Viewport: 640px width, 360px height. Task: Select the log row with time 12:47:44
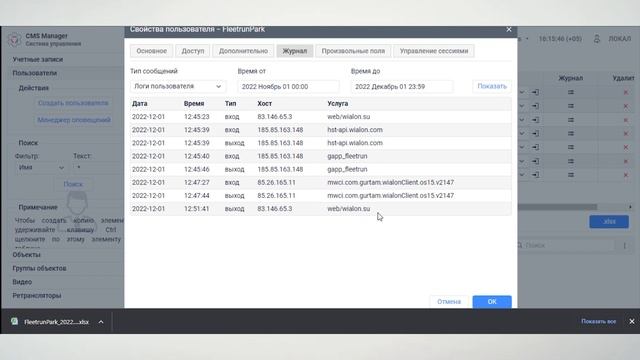click(320, 196)
